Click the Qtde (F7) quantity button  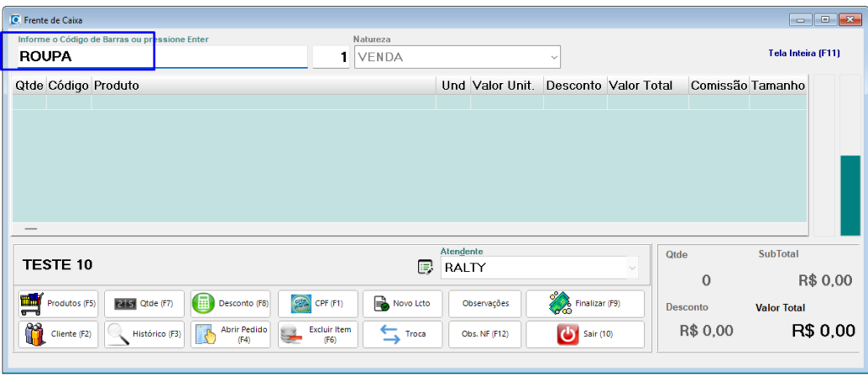(x=144, y=303)
